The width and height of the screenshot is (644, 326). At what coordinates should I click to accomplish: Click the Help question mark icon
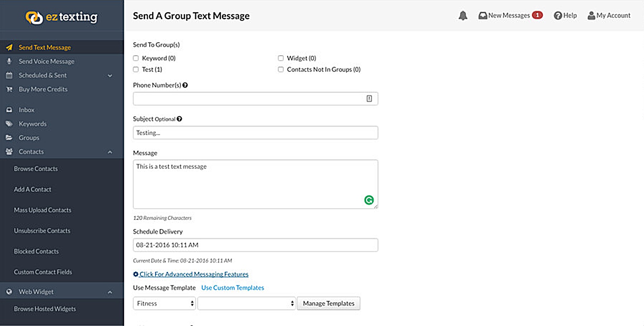coord(557,16)
